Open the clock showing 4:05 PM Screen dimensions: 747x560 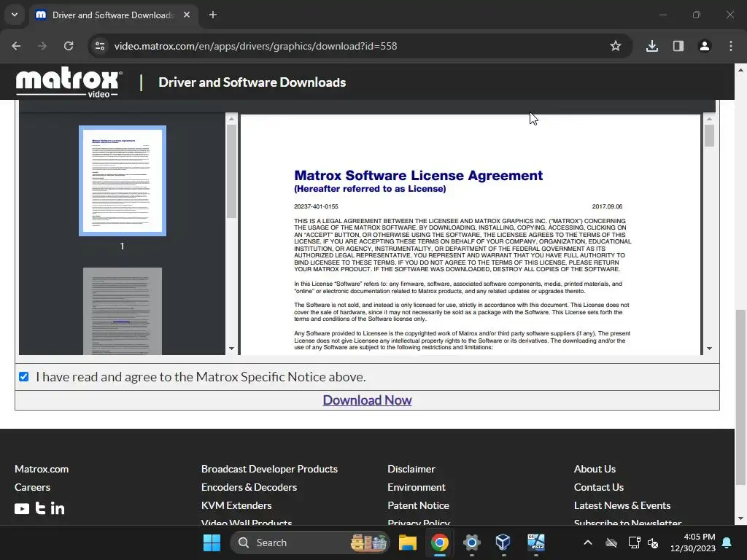click(x=693, y=542)
